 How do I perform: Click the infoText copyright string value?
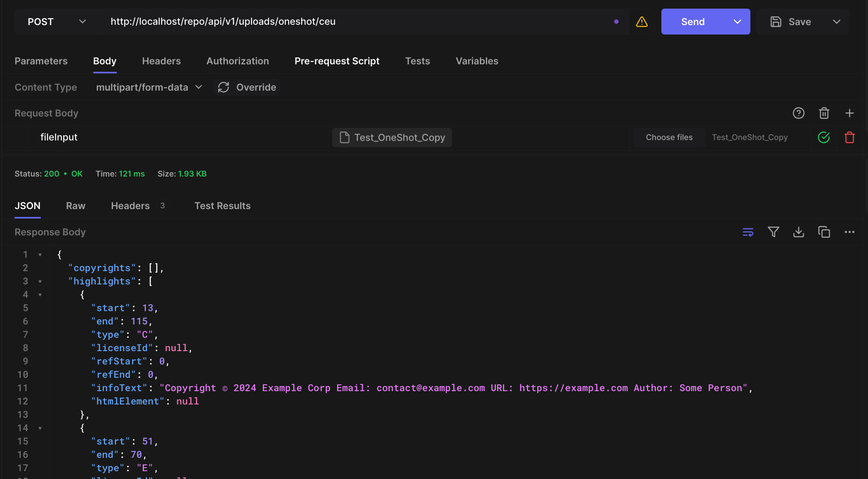tap(454, 388)
